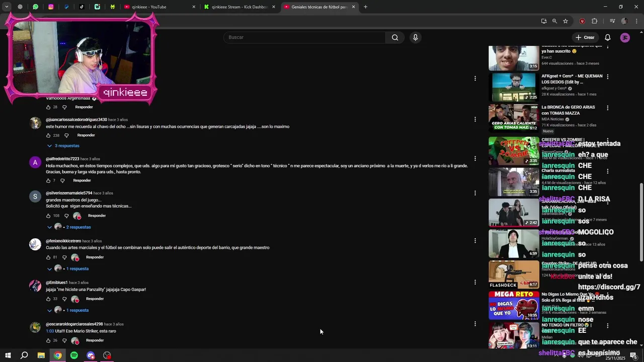Reply to the alfredotritto7223 comment
644x362 pixels.
coord(82,180)
